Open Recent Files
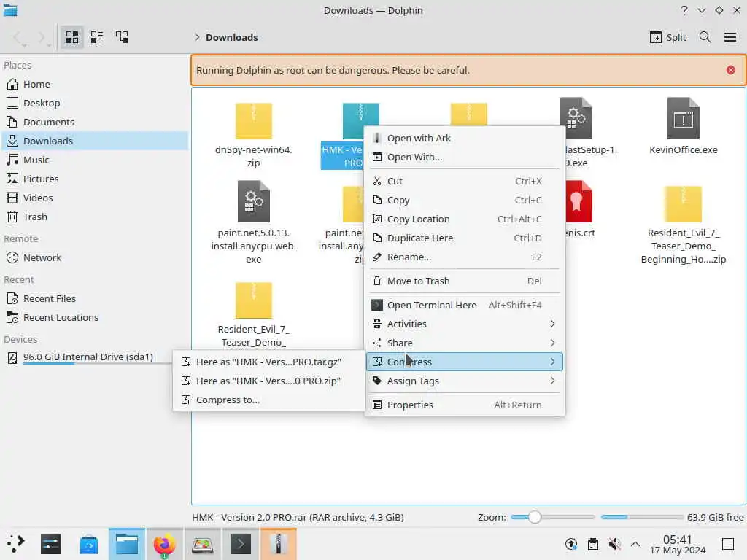 point(94,298)
